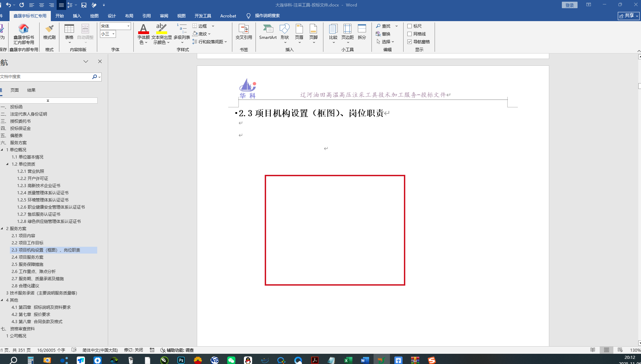Switch to the 开始 Home tab
This screenshot has width=641, height=364.
(60, 16)
